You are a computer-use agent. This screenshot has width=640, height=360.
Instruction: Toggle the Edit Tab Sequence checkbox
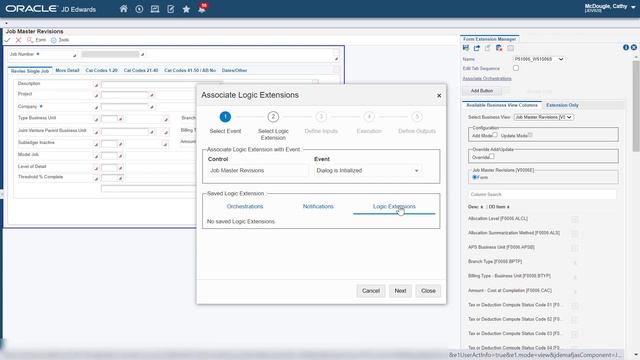pos(516,68)
